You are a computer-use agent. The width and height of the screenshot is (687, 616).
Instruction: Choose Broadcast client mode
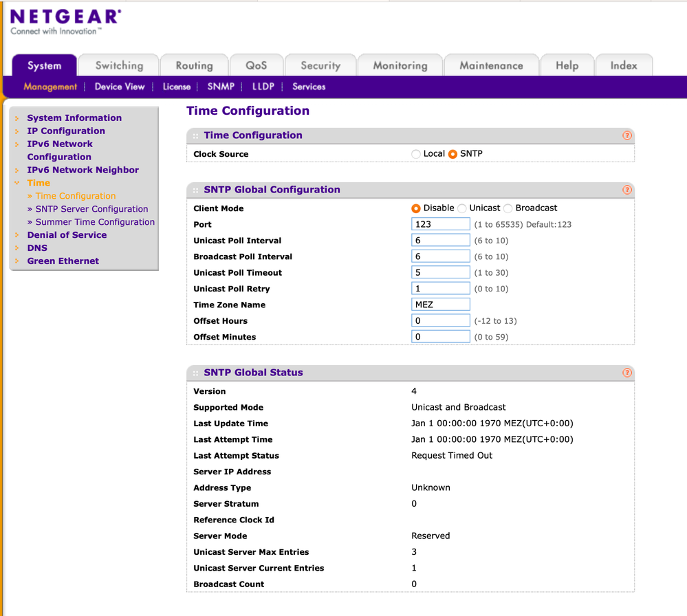[508, 208]
